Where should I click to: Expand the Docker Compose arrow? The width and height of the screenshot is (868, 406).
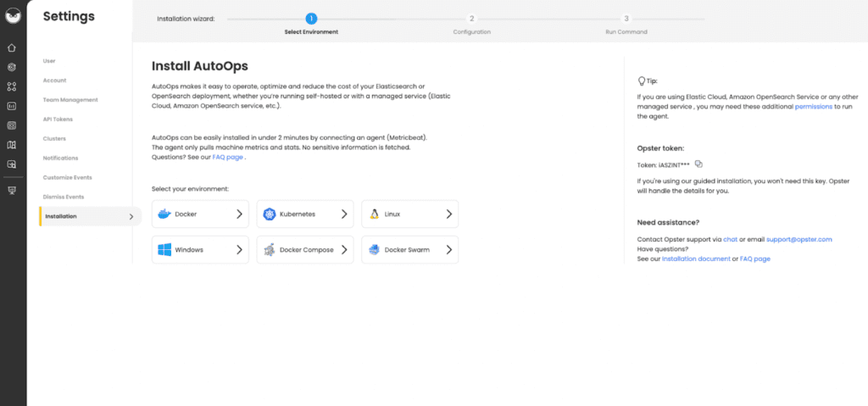344,250
